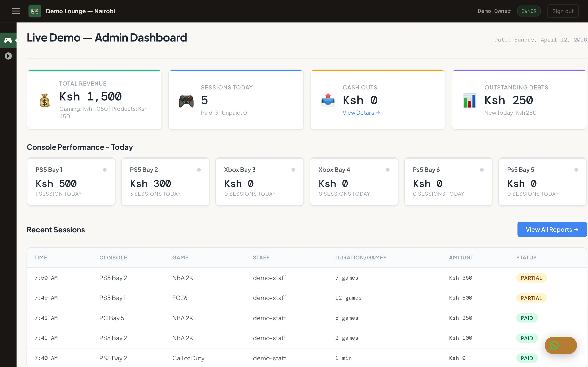Open View Details on the Cash Outs card
This screenshot has height=367, width=588.
pyautogui.click(x=361, y=113)
